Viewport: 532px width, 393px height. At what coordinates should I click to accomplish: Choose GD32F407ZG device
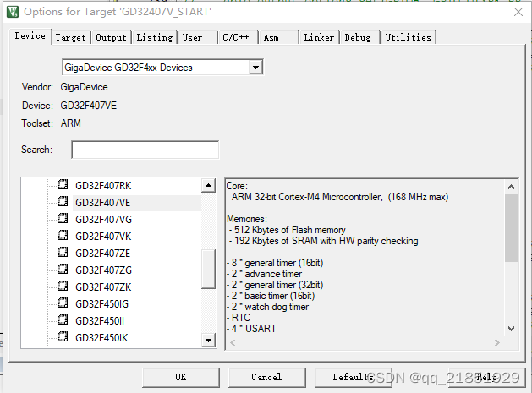tap(103, 270)
